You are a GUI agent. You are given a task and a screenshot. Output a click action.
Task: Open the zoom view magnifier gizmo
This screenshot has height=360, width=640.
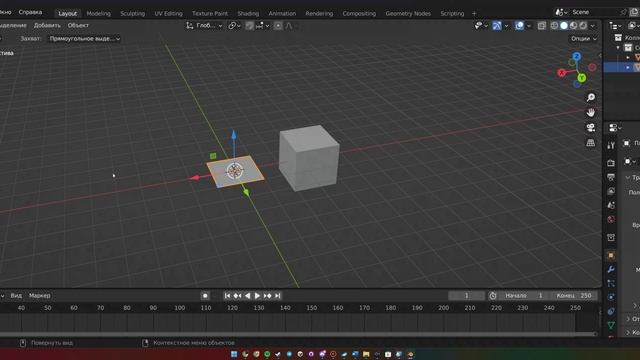pyautogui.click(x=591, y=97)
